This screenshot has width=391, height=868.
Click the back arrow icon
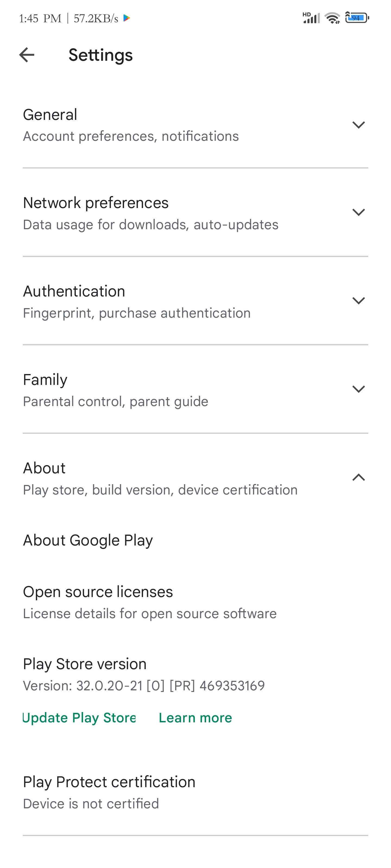pyautogui.click(x=26, y=55)
